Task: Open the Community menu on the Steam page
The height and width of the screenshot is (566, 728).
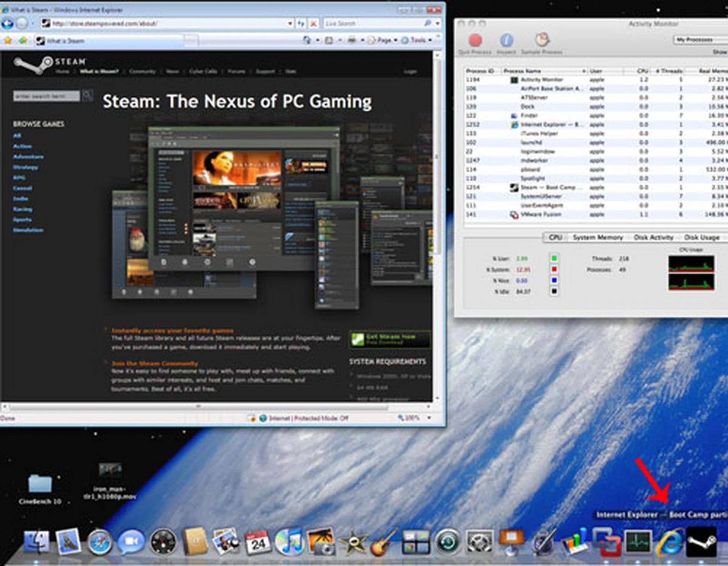Action: point(142,71)
